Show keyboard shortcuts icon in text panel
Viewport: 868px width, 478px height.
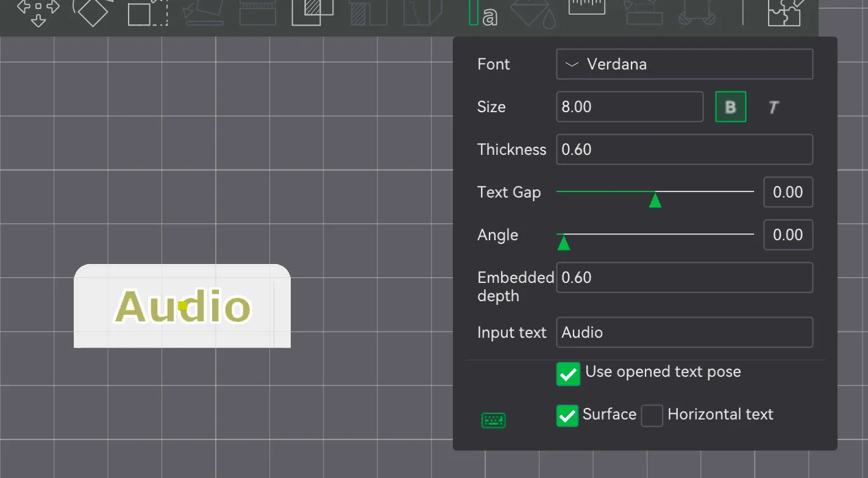point(493,420)
